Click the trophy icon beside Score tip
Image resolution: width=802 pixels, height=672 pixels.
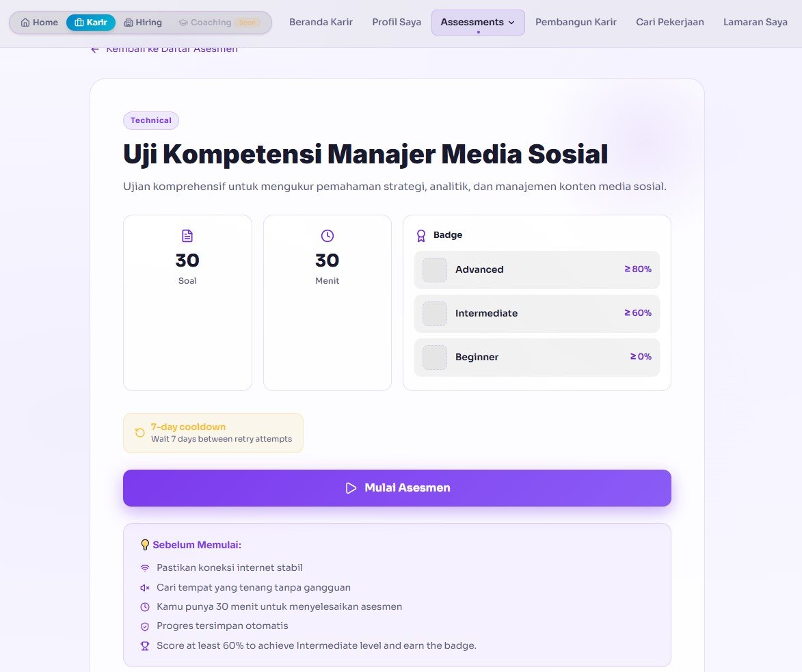tap(145, 646)
